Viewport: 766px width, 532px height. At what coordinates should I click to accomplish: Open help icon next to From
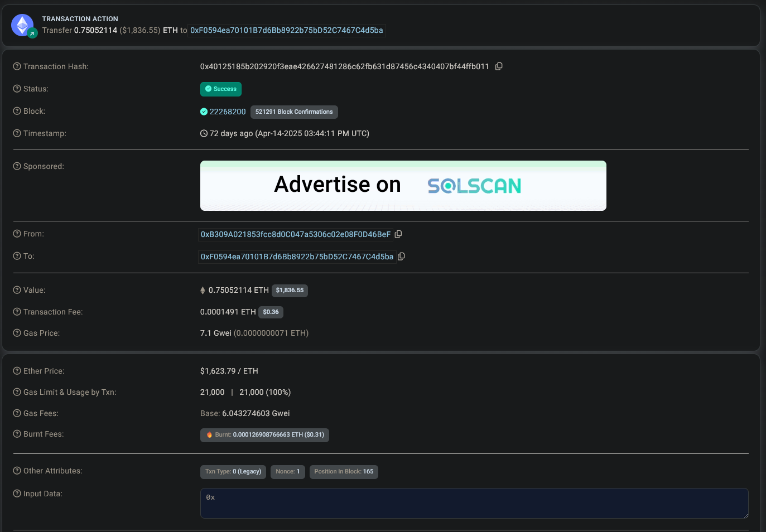click(x=17, y=234)
